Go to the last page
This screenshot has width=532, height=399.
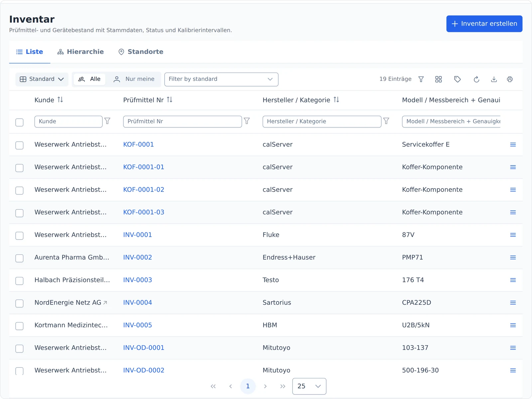point(283,386)
